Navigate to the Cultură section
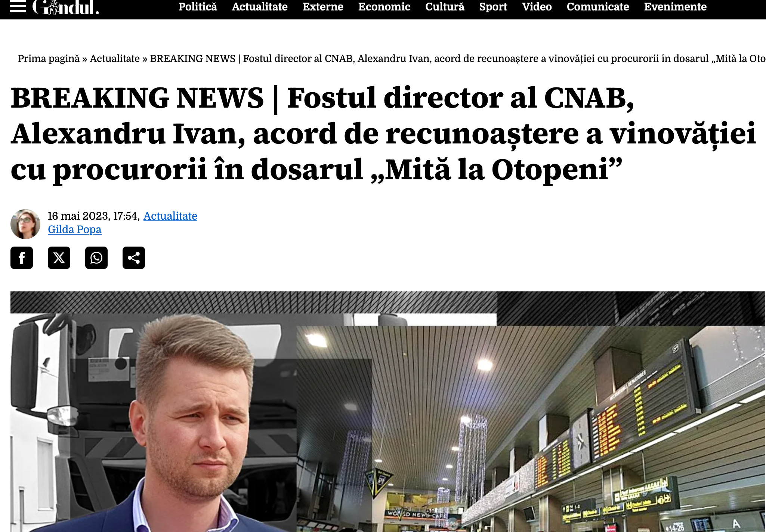The width and height of the screenshot is (766, 532). click(445, 7)
